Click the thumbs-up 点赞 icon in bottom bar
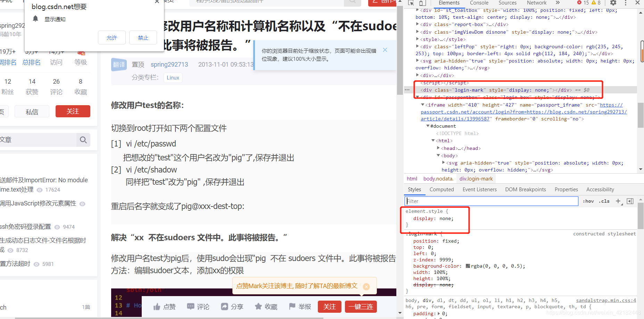 coord(157,307)
